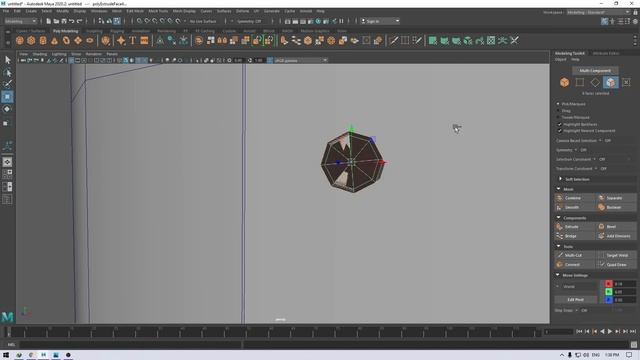Toggle Highlight Nearest Component checkbox

point(560,131)
